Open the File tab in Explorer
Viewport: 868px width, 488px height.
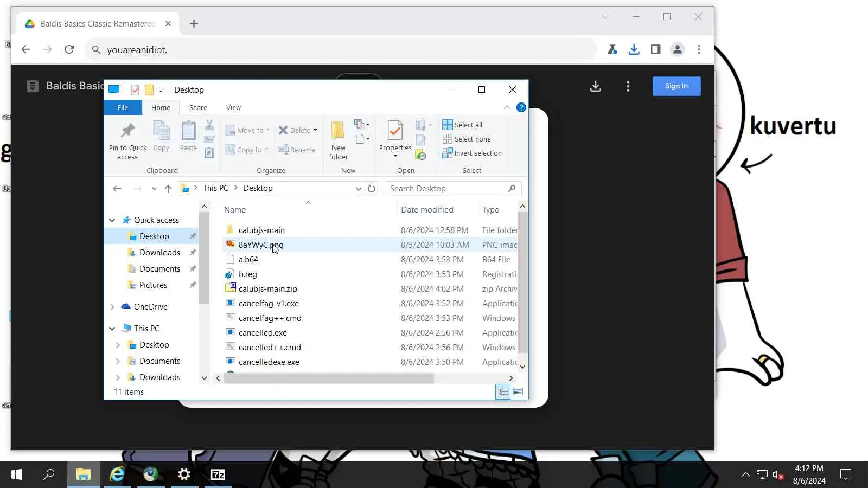pos(123,107)
